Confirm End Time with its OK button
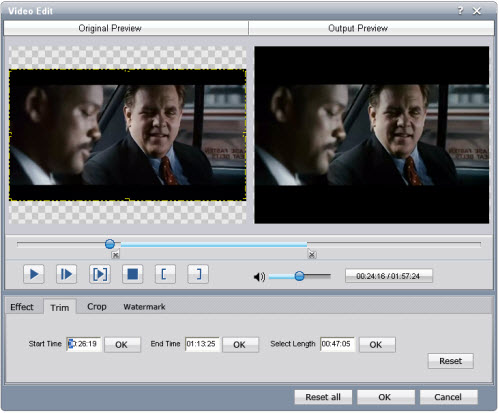Viewport: 500px width, 413px height. coord(240,345)
